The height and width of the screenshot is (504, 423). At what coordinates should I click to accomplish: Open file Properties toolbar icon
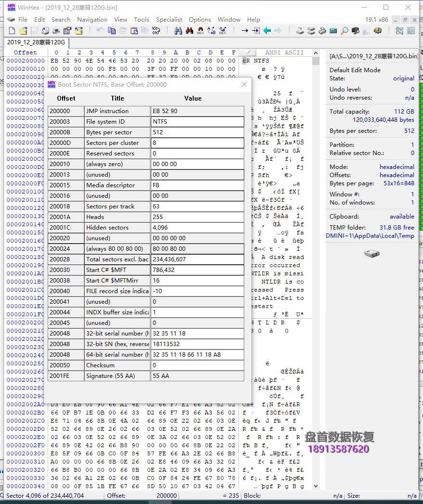[x=67, y=31]
